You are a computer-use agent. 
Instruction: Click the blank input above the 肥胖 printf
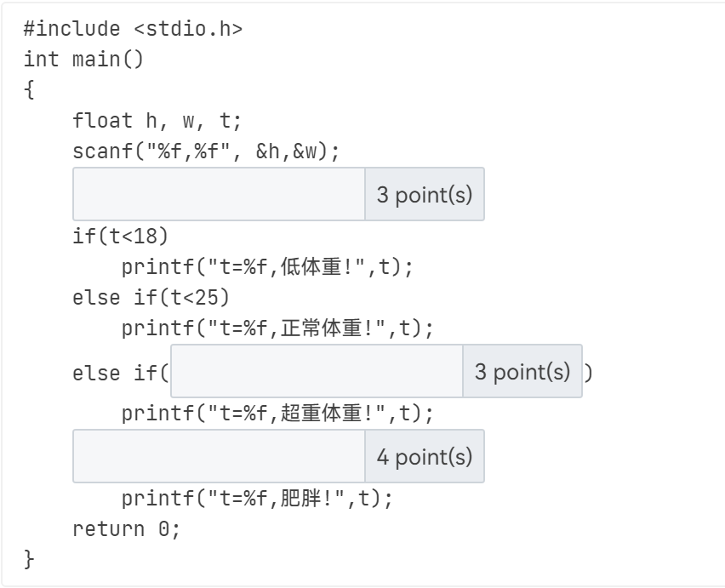coord(219,456)
